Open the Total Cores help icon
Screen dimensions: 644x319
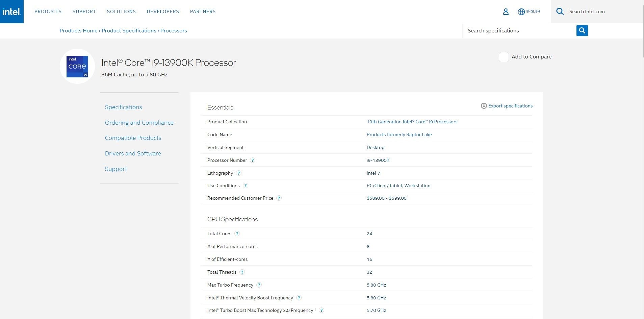click(237, 234)
